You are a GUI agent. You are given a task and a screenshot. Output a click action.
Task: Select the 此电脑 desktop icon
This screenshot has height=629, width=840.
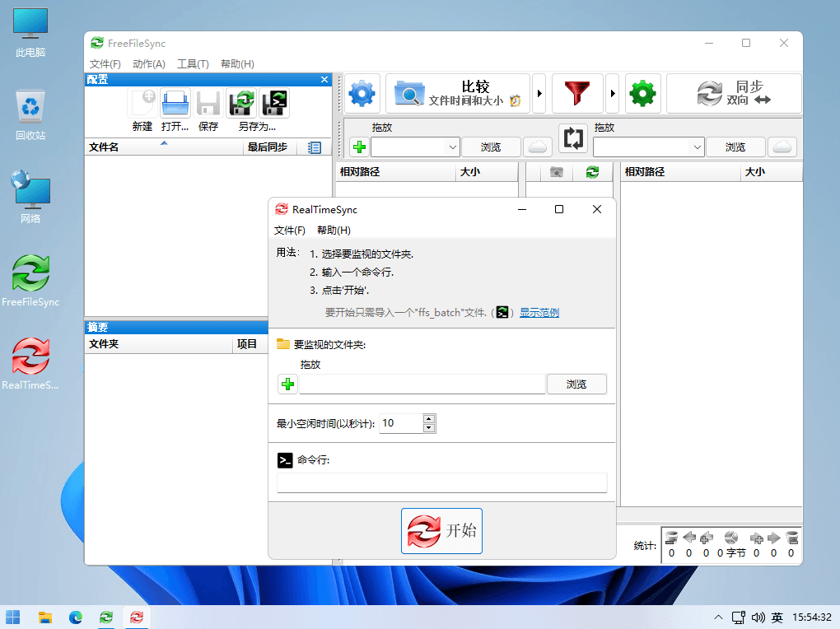30,32
